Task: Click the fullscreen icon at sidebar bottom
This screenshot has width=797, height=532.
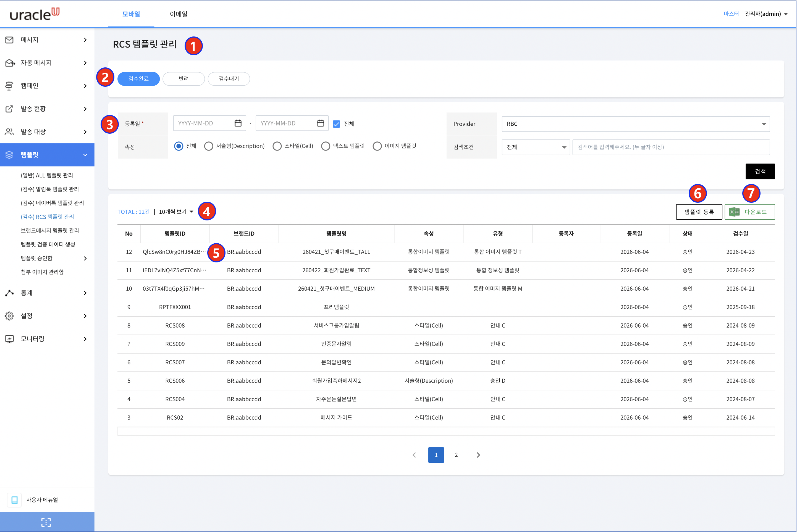Action: point(46,522)
